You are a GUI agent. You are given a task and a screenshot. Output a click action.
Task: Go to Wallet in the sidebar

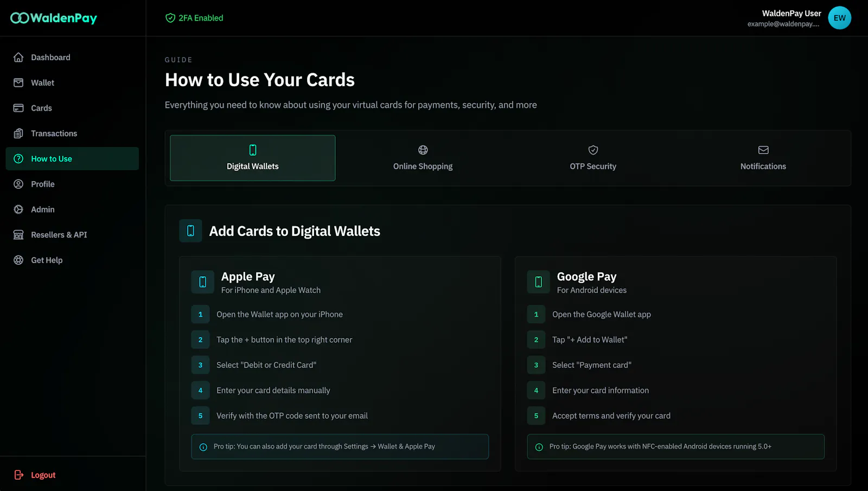click(x=72, y=82)
